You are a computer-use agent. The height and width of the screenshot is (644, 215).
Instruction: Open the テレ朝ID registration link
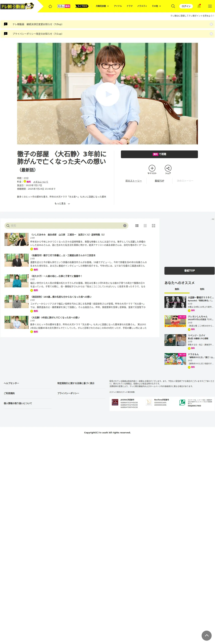192,16
